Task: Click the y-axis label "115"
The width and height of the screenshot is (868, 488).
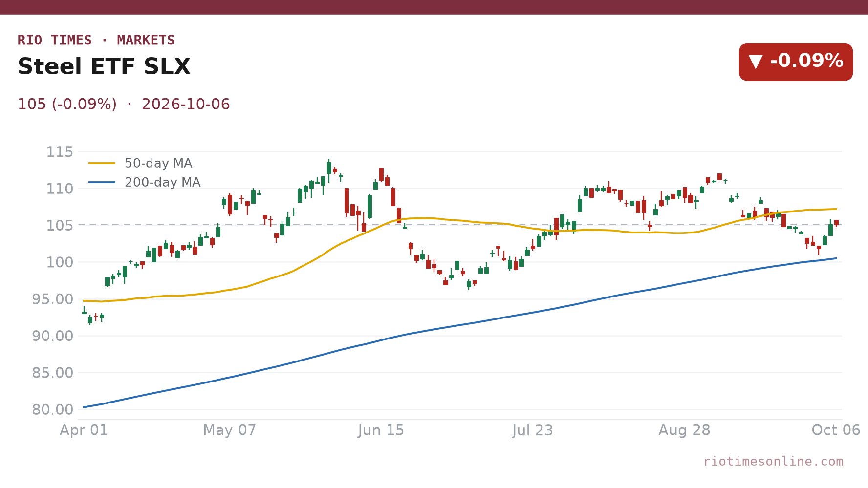Action: (60, 152)
